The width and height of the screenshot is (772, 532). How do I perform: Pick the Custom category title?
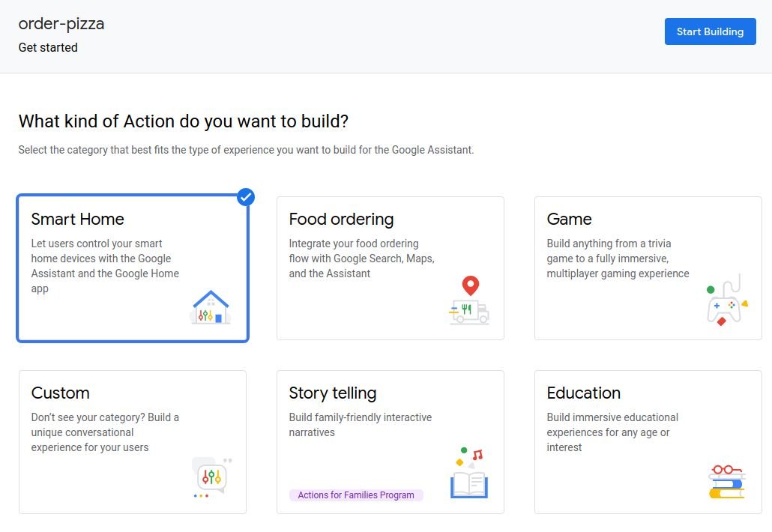tap(60, 393)
